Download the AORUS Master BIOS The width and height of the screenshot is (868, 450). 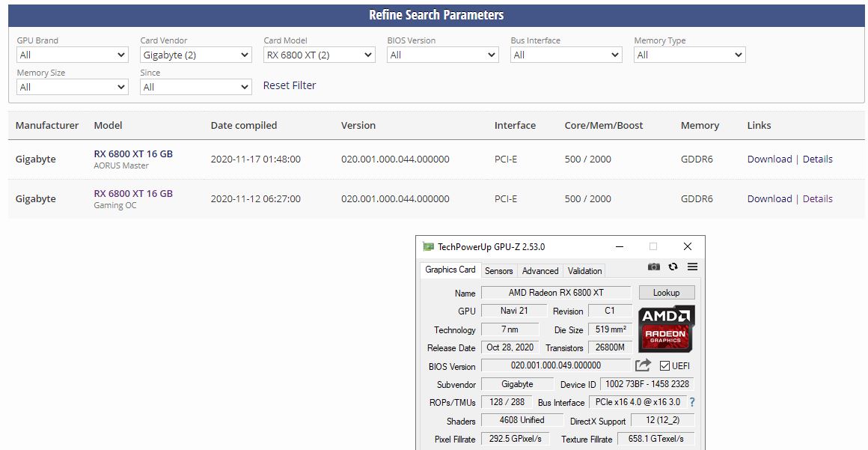tap(769, 159)
